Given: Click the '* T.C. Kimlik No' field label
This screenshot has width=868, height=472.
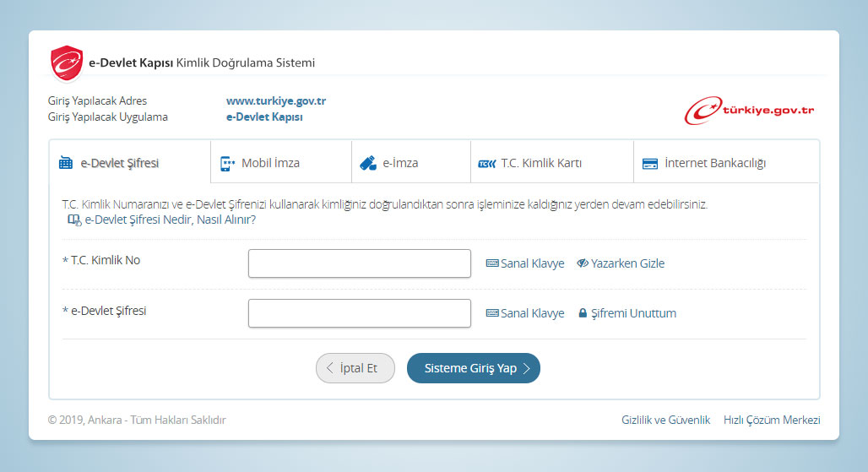Looking at the screenshot, I should 101,260.
